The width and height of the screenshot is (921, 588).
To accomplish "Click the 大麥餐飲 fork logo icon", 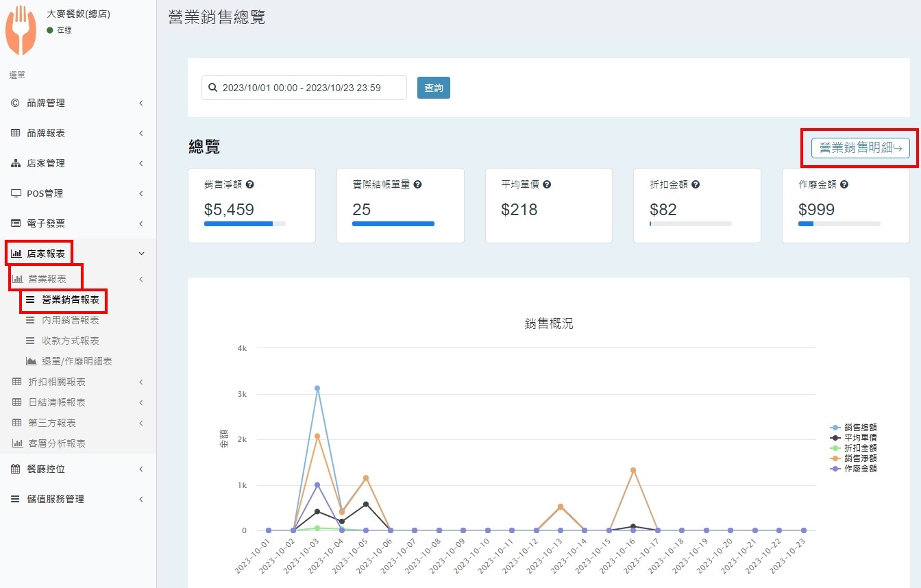I will click(21, 29).
